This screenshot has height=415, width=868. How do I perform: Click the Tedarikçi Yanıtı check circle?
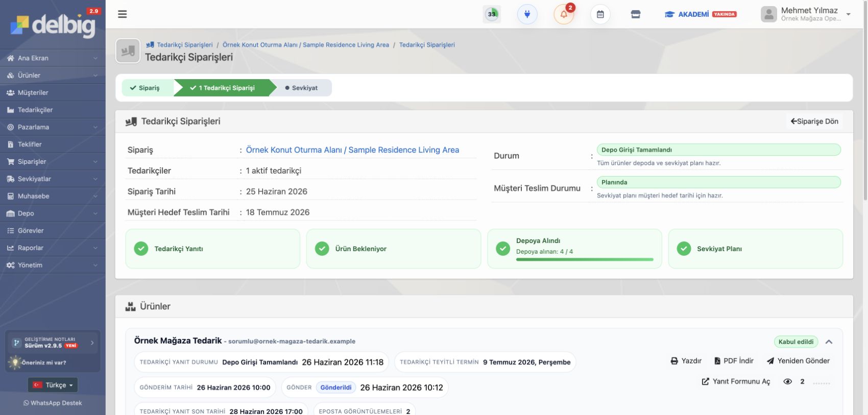coord(141,249)
